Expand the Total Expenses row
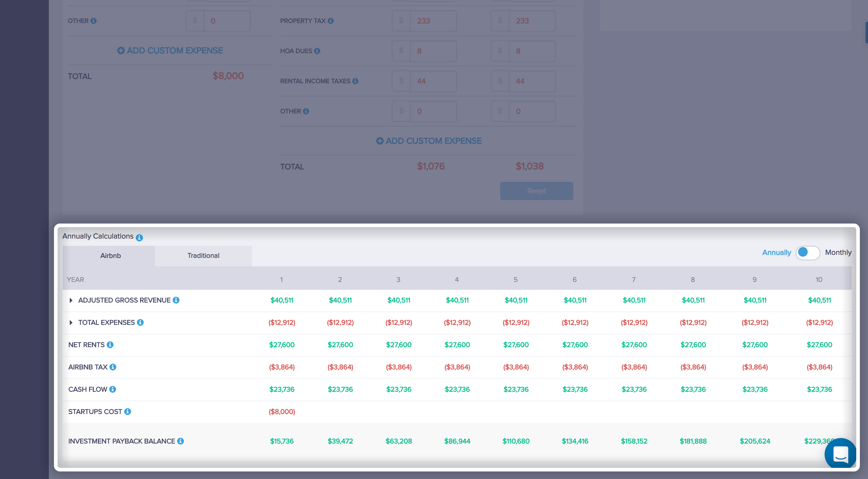 71,322
